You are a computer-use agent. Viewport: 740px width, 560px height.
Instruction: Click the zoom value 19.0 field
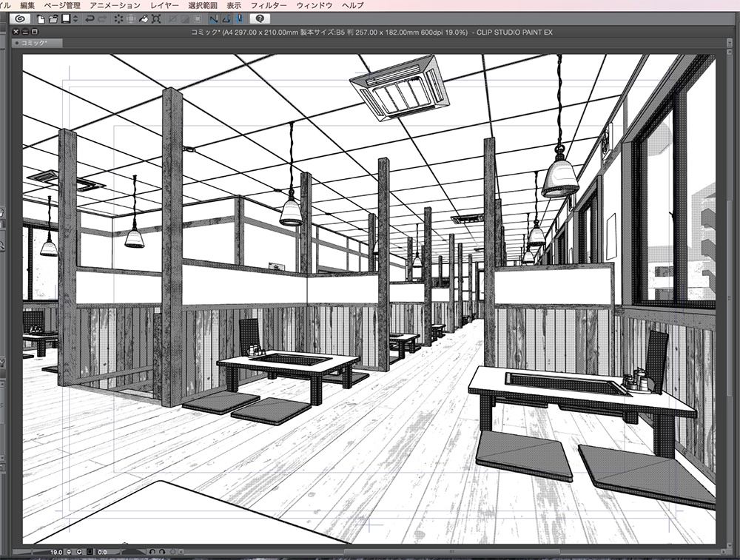[x=55, y=552]
